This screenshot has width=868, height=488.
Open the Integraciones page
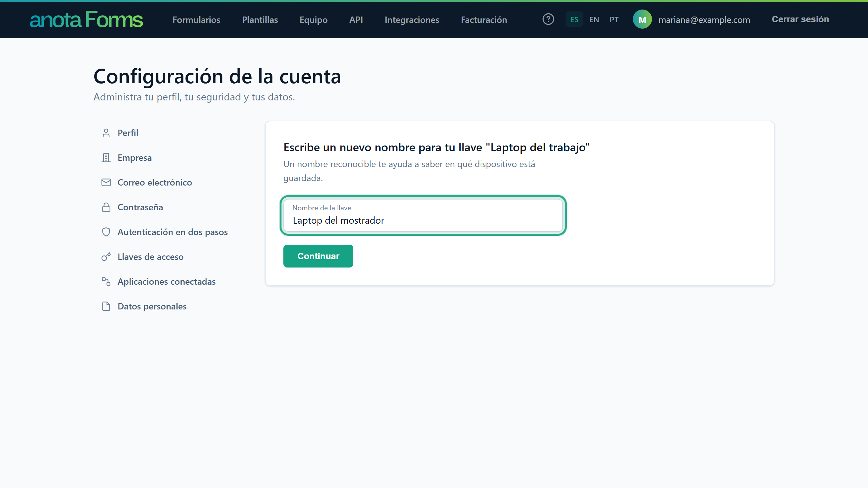[x=412, y=20]
